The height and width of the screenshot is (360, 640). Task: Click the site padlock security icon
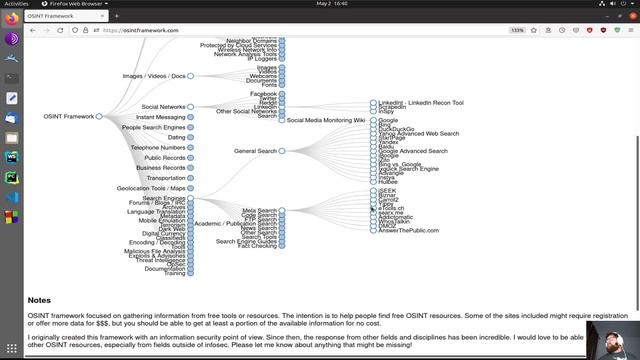pyautogui.click(x=86, y=30)
